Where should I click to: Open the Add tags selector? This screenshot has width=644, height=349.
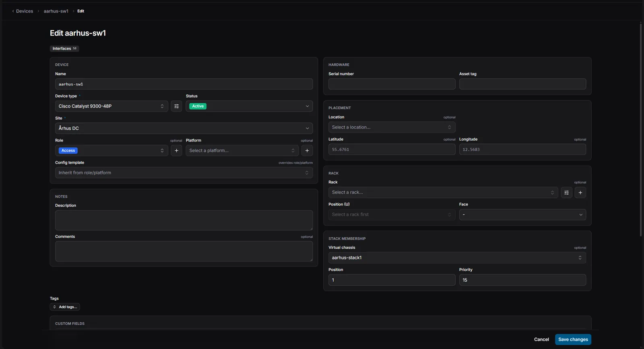coord(65,307)
